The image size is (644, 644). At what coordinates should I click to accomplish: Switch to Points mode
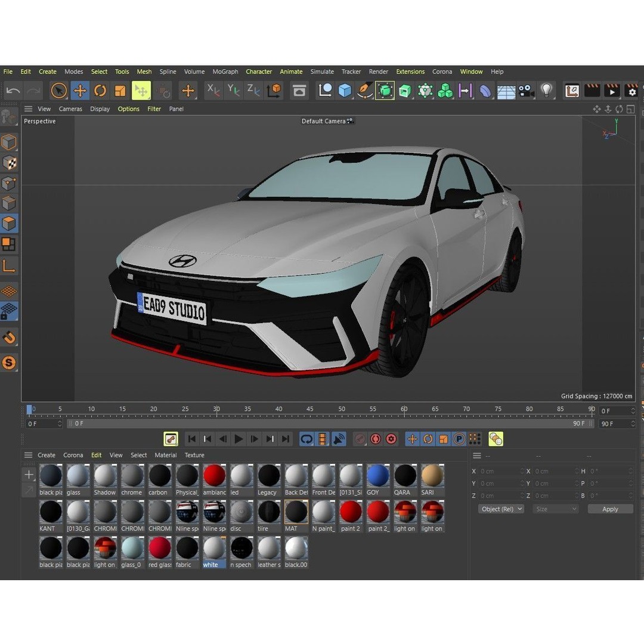tap(9, 183)
